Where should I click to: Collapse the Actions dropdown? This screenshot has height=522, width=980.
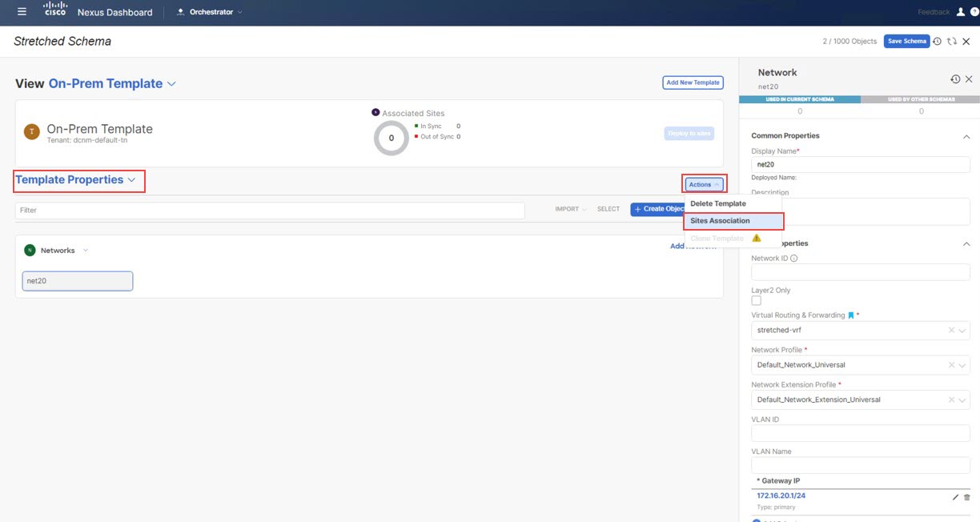point(705,184)
